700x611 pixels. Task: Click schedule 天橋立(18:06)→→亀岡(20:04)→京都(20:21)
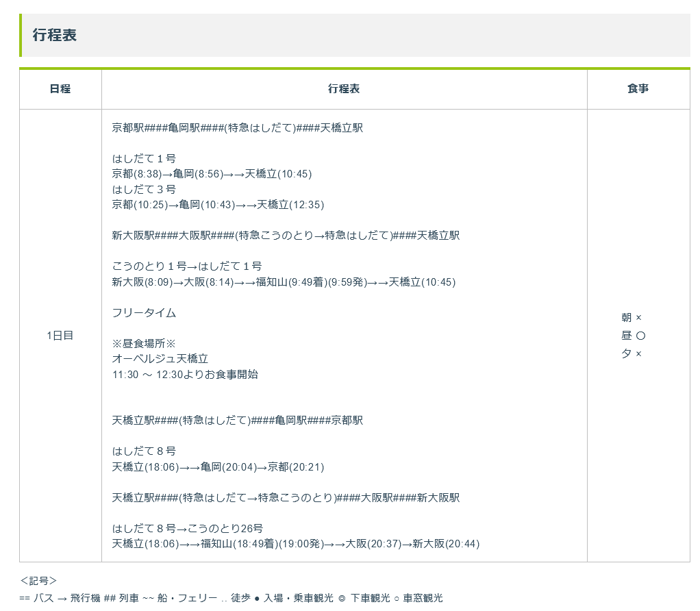218,467
